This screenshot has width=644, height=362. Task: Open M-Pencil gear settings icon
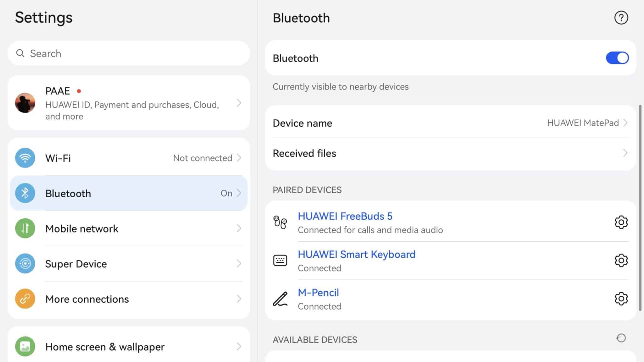click(621, 299)
